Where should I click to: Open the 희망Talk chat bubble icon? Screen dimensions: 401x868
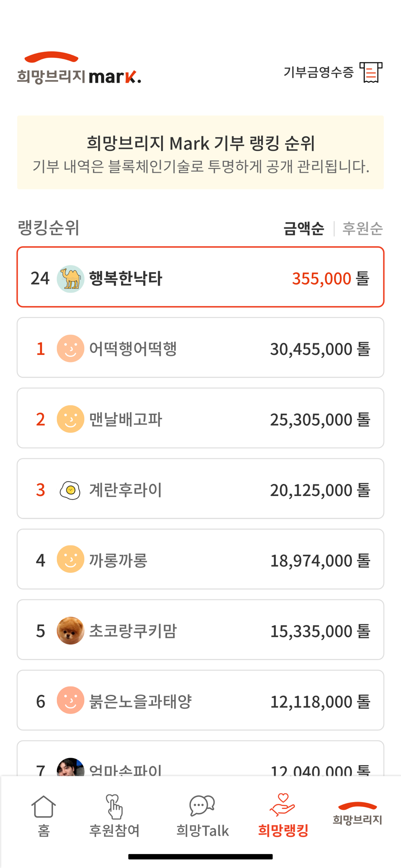(x=202, y=806)
